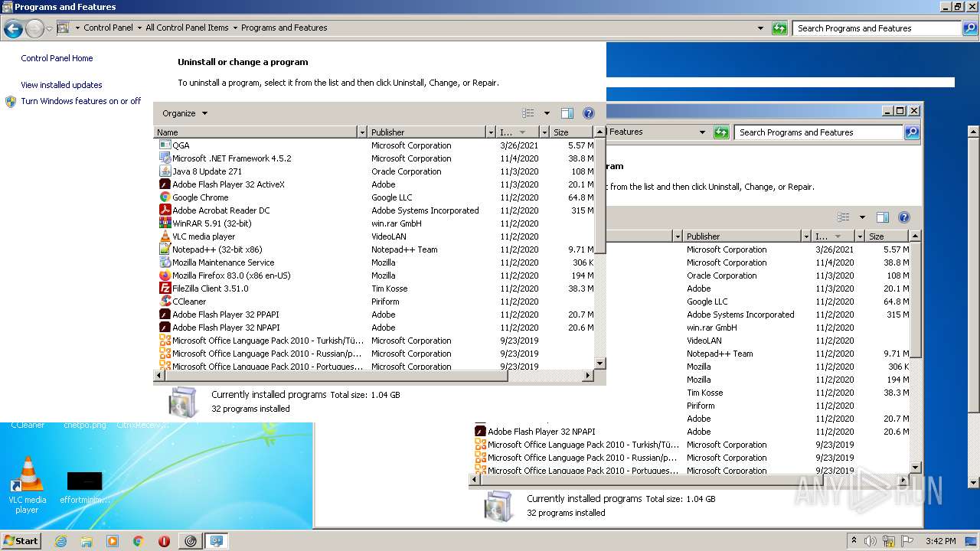Image resolution: width=980 pixels, height=551 pixels.
Task: Click the Control Panel breadcrumb segment
Action: [x=108, y=28]
